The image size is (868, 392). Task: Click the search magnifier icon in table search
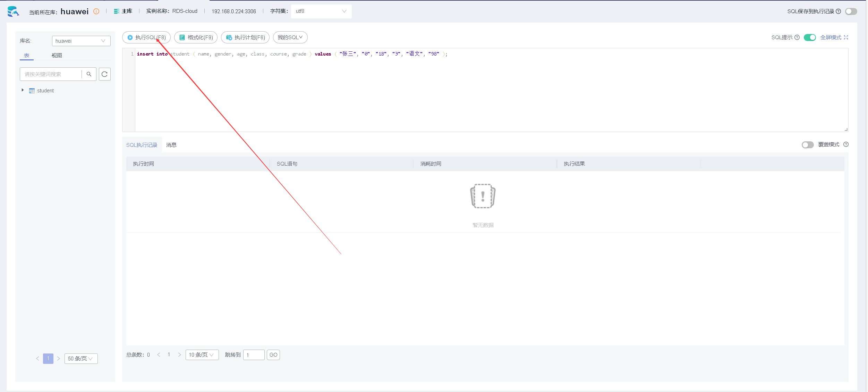89,74
